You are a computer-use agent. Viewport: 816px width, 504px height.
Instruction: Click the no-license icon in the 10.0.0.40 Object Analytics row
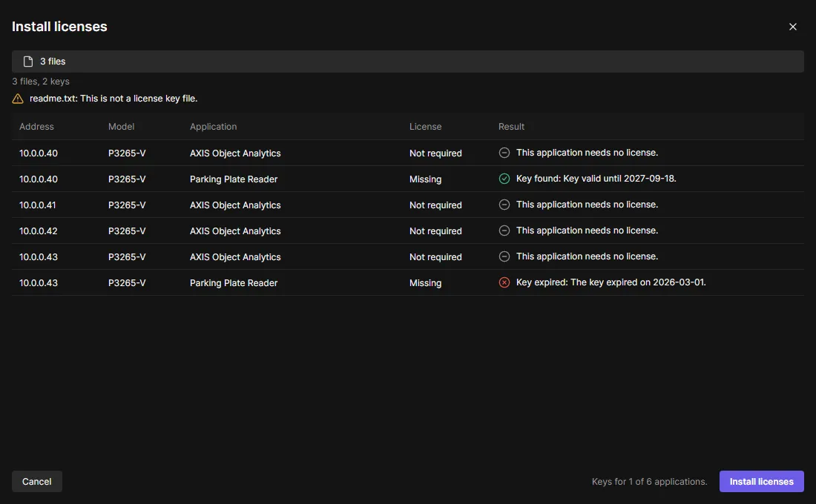point(504,153)
